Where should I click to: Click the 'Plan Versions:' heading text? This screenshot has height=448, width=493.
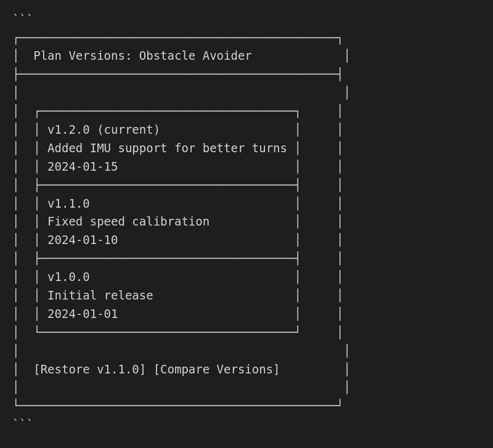pyautogui.click(x=83, y=56)
